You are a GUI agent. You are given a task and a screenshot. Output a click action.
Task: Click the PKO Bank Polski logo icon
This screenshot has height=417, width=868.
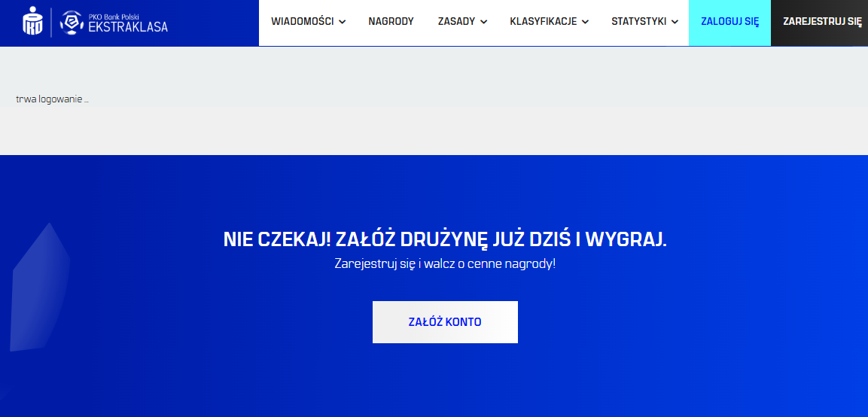[x=33, y=22]
